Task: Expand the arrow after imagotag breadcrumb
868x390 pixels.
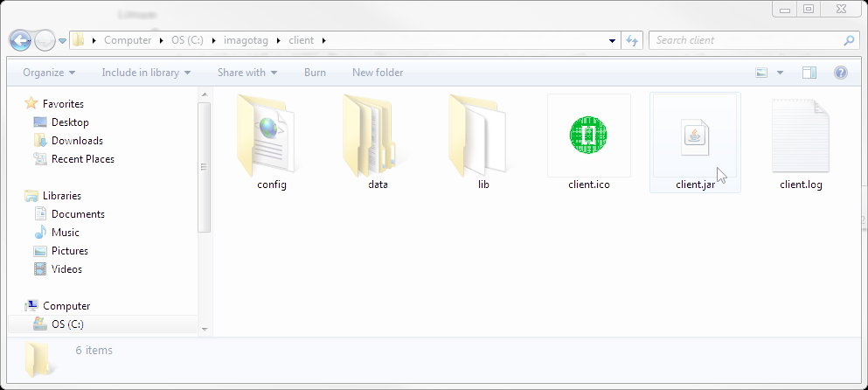Action: [x=279, y=40]
